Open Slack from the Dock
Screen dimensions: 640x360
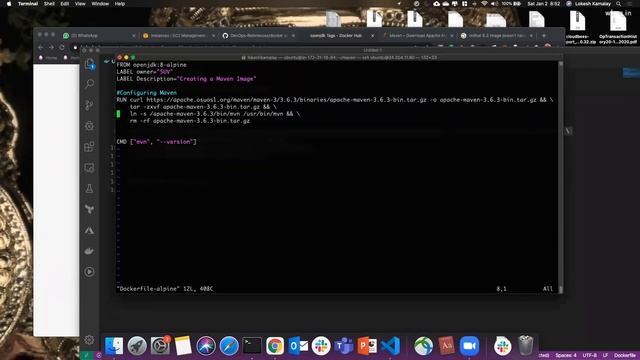coord(321,346)
